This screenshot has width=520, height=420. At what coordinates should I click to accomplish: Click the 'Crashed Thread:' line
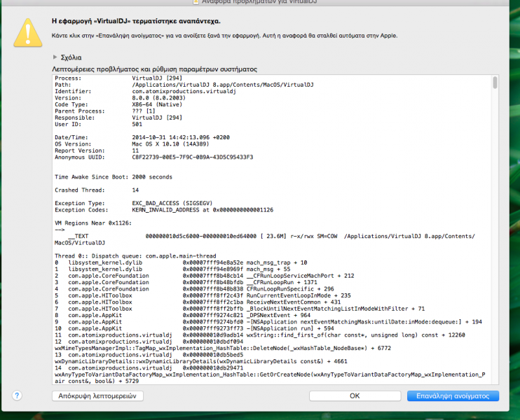coord(97,190)
